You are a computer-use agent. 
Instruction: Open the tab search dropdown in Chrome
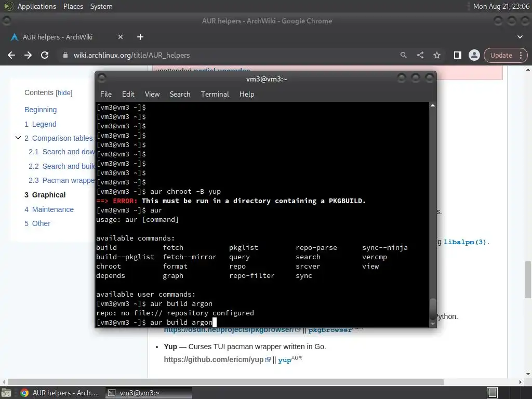(520, 37)
